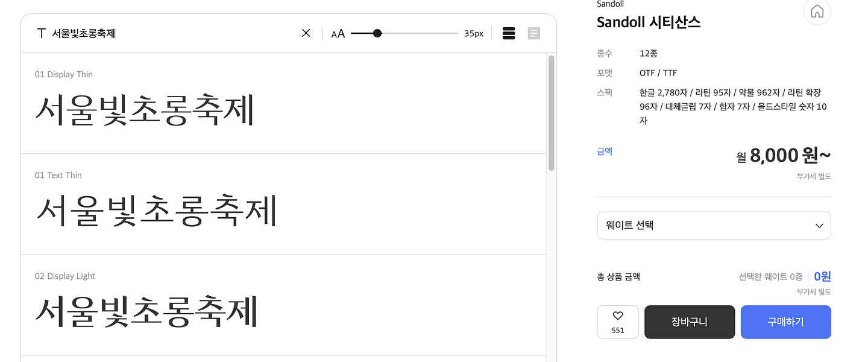Switch to the stacked list view
Image resolution: width=868 pixels, height=362 pixels.
[x=509, y=33]
